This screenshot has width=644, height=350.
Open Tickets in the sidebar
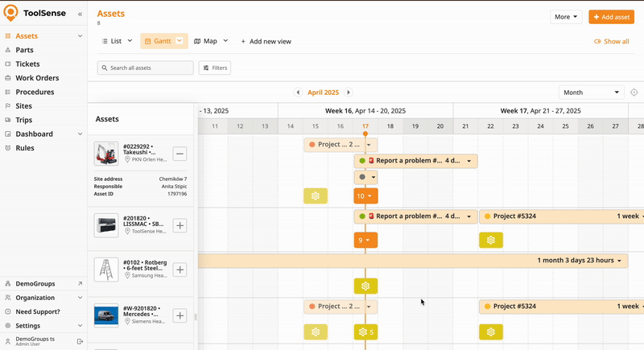pyautogui.click(x=27, y=64)
